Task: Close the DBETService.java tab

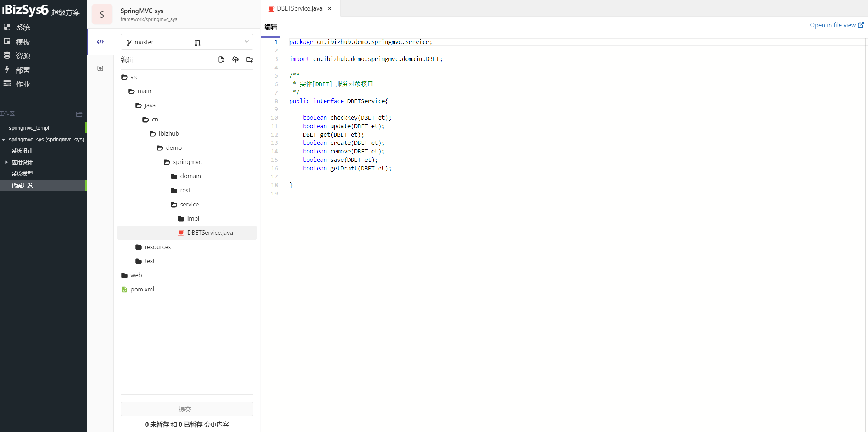Action: pyautogui.click(x=330, y=8)
